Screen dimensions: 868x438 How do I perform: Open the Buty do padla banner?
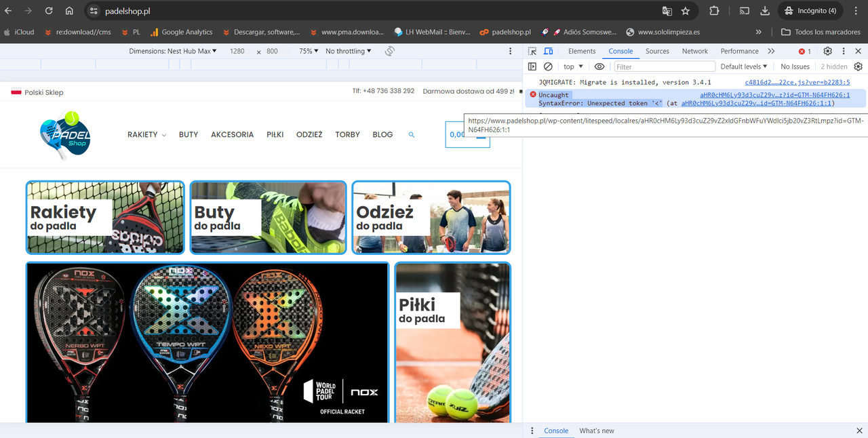click(x=269, y=218)
